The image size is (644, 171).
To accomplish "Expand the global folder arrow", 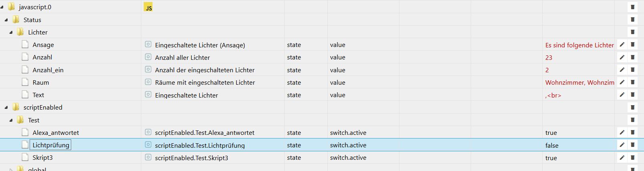I will (11, 169).
